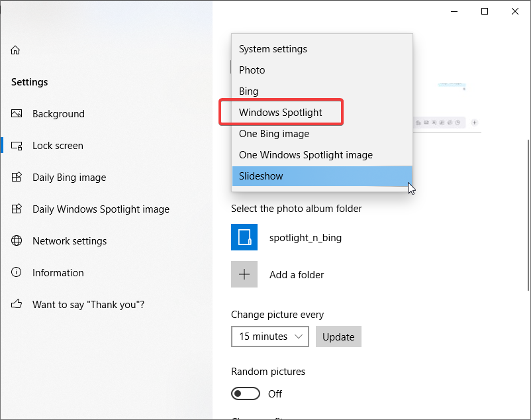Click the Add a folder label

pos(297,275)
